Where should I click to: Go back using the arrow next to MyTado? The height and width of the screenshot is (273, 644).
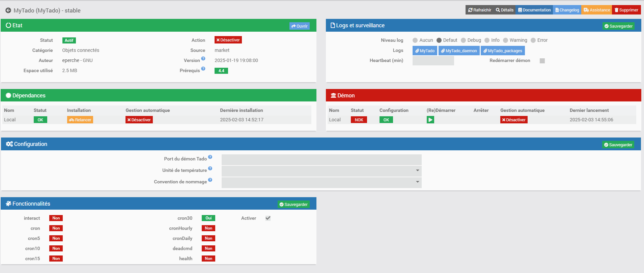tap(8, 10)
